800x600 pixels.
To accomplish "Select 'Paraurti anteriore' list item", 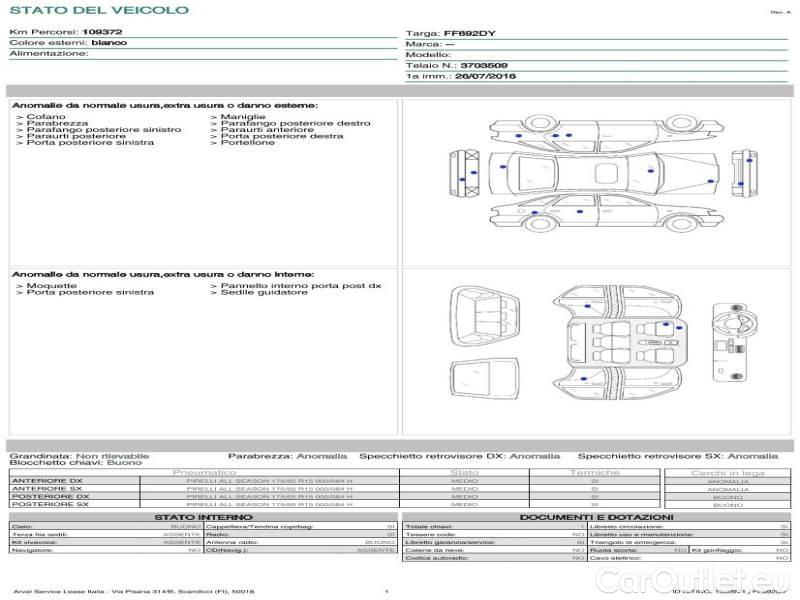I will [x=267, y=130].
